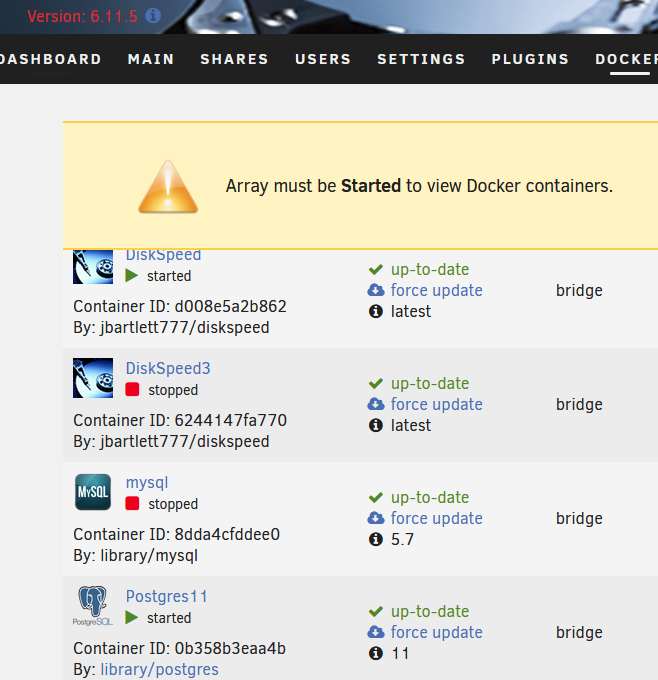Image resolution: width=658 pixels, height=680 pixels.
Task: Click info icon beside DiskSpeed3 latest tag
Action: (376, 425)
